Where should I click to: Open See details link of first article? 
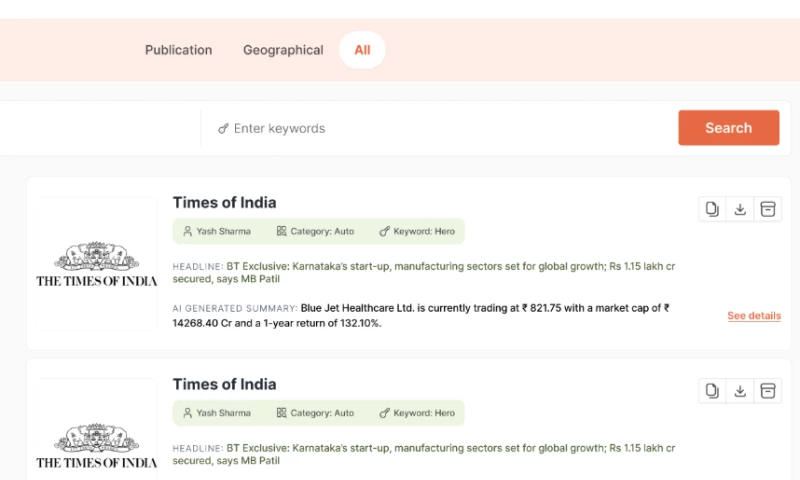754,316
